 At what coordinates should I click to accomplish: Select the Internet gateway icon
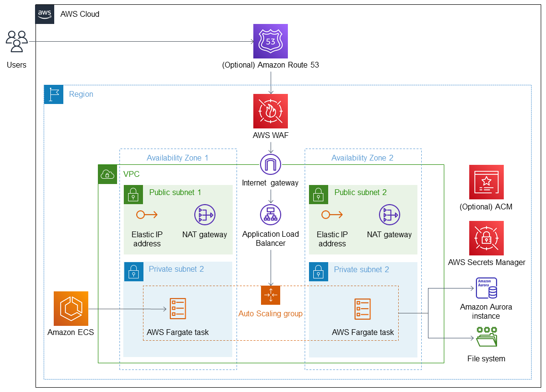click(x=271, y=165)
